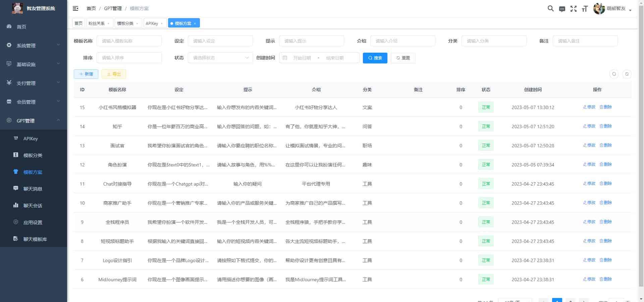Enter fullscreen with the expand-arrows icon
The height and width of the screenshot is (302, 644).
click(x=574, y=9)
